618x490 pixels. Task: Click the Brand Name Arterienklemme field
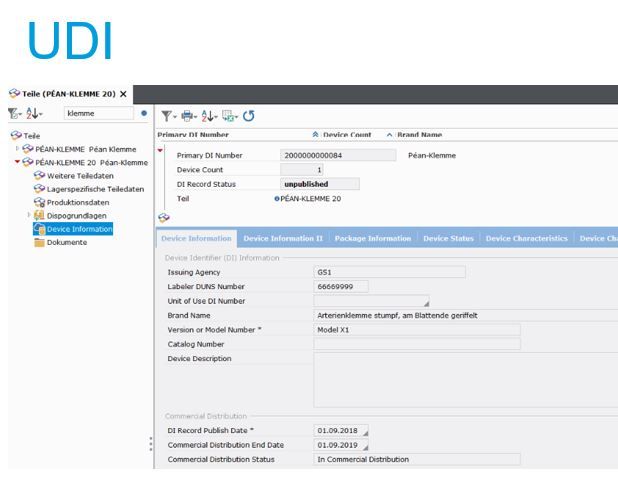click(x=466, y=315)
